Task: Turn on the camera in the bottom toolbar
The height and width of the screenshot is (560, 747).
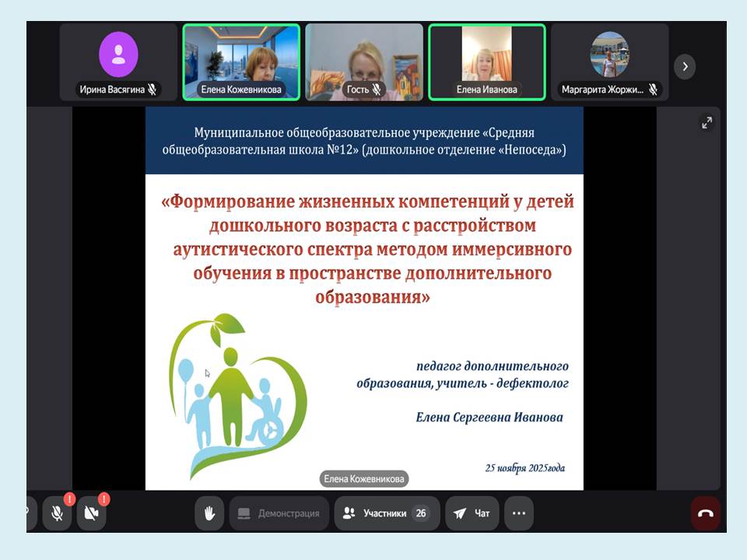Action: (91, 513)
